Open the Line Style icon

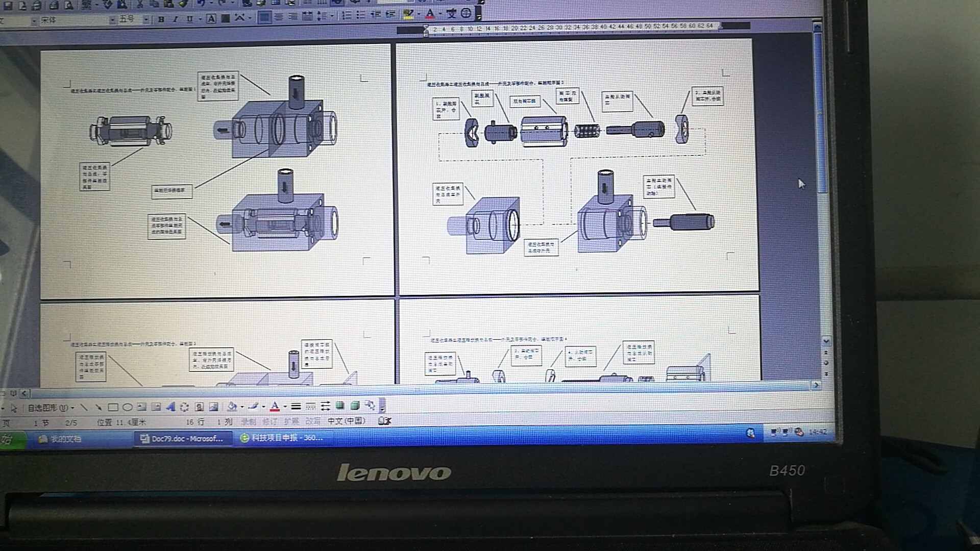point(296,406)
